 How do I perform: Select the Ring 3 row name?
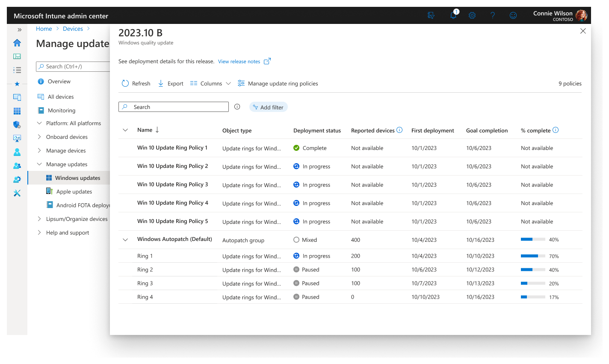145,283
